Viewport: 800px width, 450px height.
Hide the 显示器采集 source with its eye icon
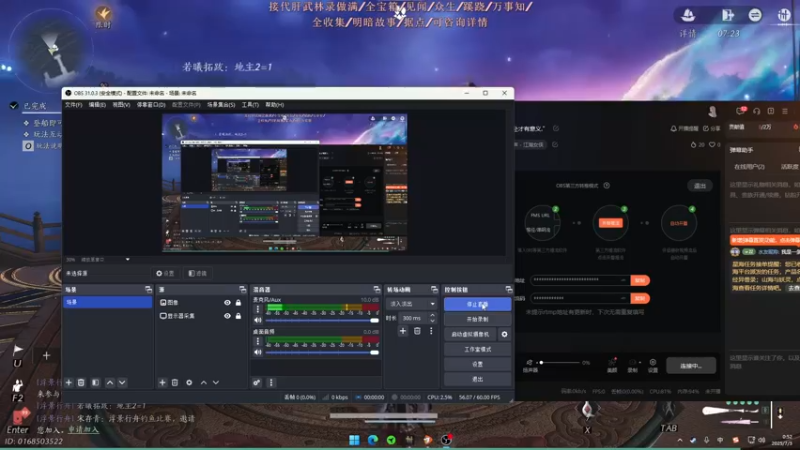click(227, 316)
